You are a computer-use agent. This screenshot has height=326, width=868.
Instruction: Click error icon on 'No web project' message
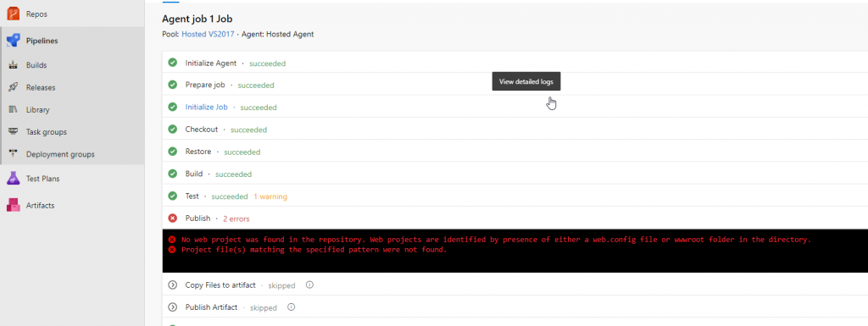[172, 240]
